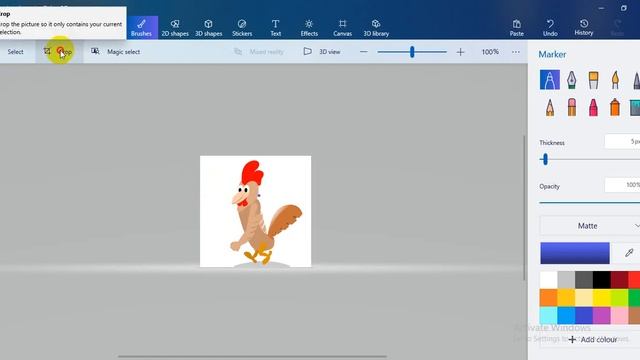Switch to the 2D shapes tab

(x=175, y=28)
